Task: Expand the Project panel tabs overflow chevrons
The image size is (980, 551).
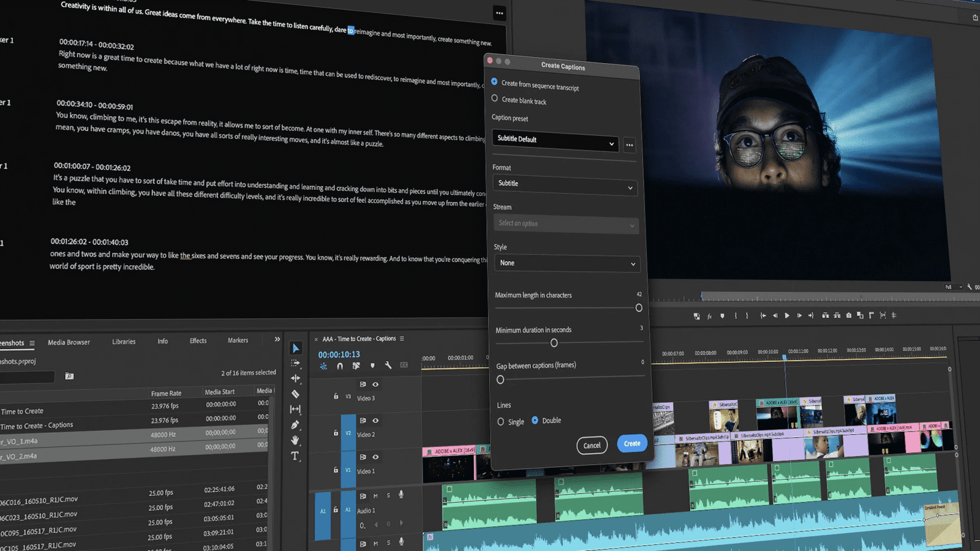Action: coord(277,339)
